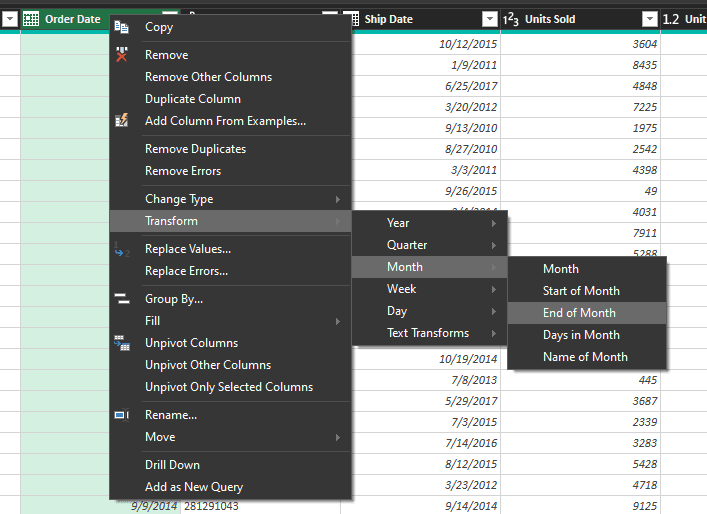Select Month in the Month submenu
Viewport: 707px width, 514px height.
coord(587,269)
